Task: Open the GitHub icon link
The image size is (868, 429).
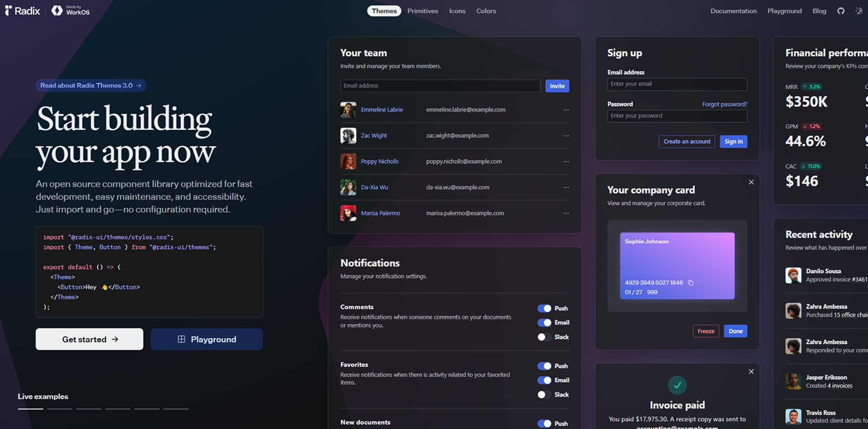Action: coord(841,11)
